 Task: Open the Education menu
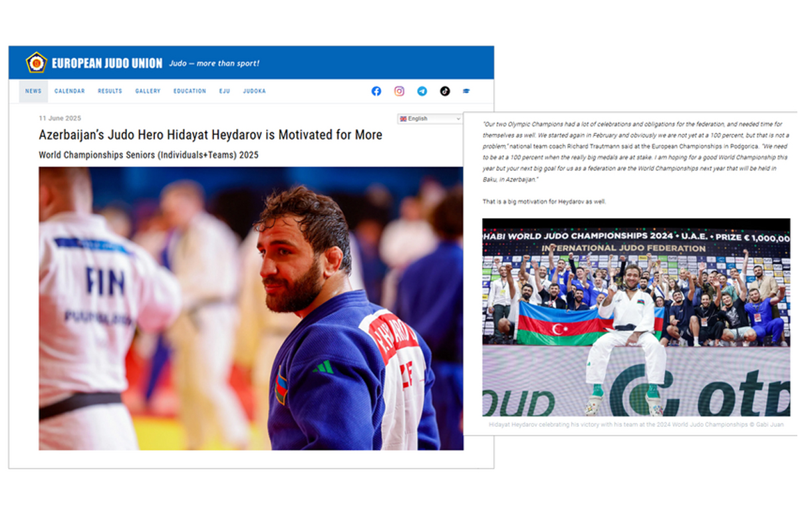[x=190, y=91]
